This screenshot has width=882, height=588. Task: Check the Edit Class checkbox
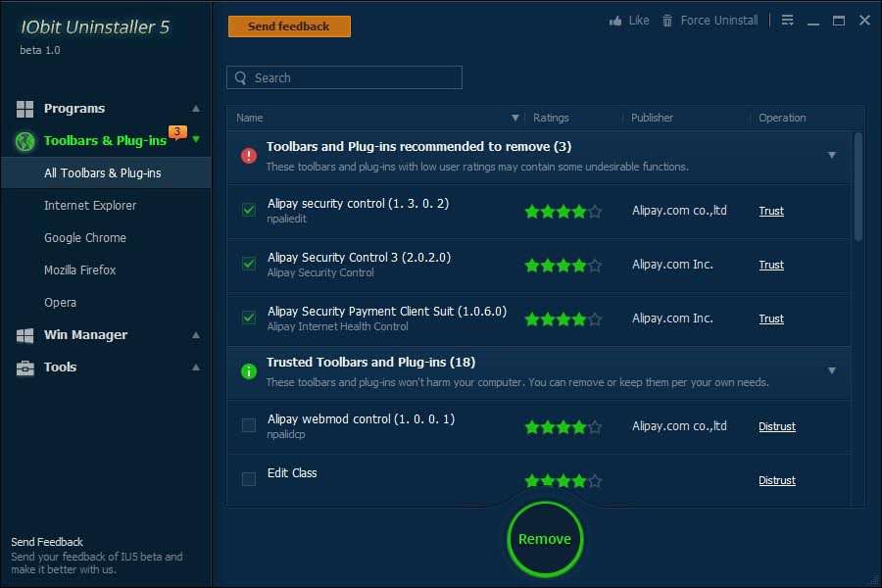point(249,479)
